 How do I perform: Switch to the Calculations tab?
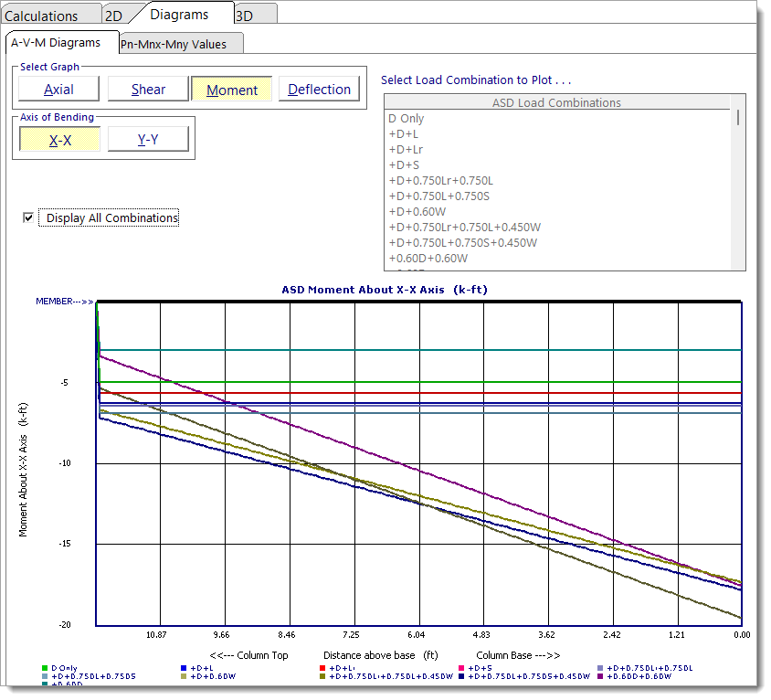pyautogui.click(x=42, y=16)
